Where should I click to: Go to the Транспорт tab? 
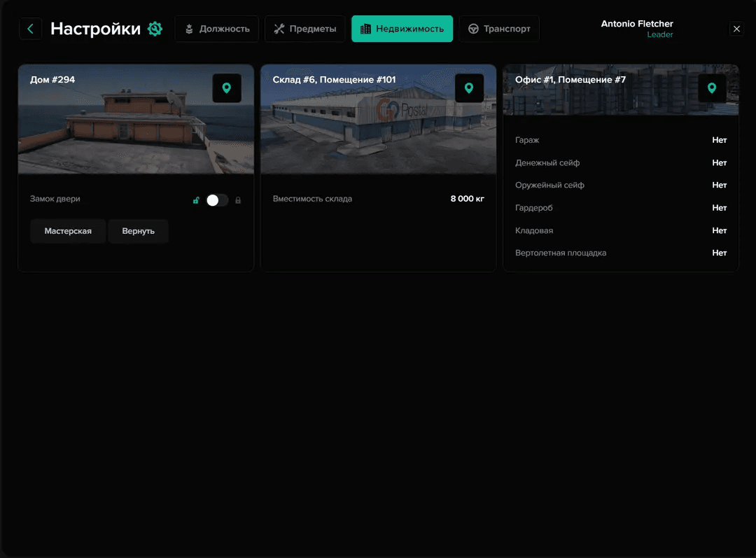(x=499, y=29)
